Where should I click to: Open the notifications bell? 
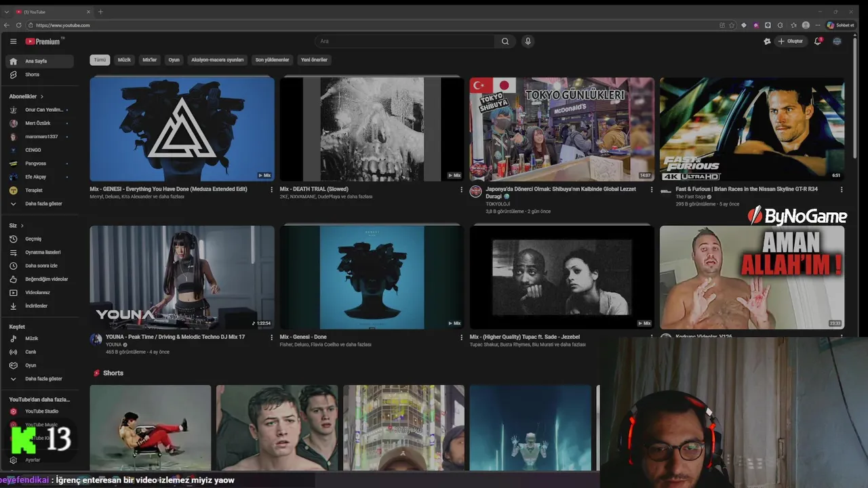[x=818, y=41]
